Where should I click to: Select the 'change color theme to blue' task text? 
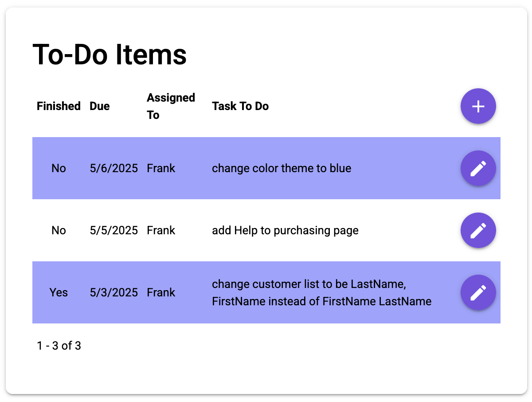tap(282, 168)
